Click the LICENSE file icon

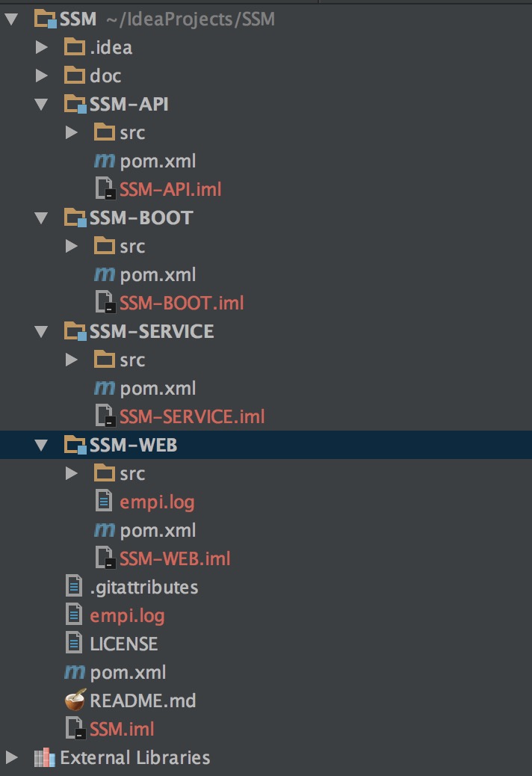(x=74, y=643)
